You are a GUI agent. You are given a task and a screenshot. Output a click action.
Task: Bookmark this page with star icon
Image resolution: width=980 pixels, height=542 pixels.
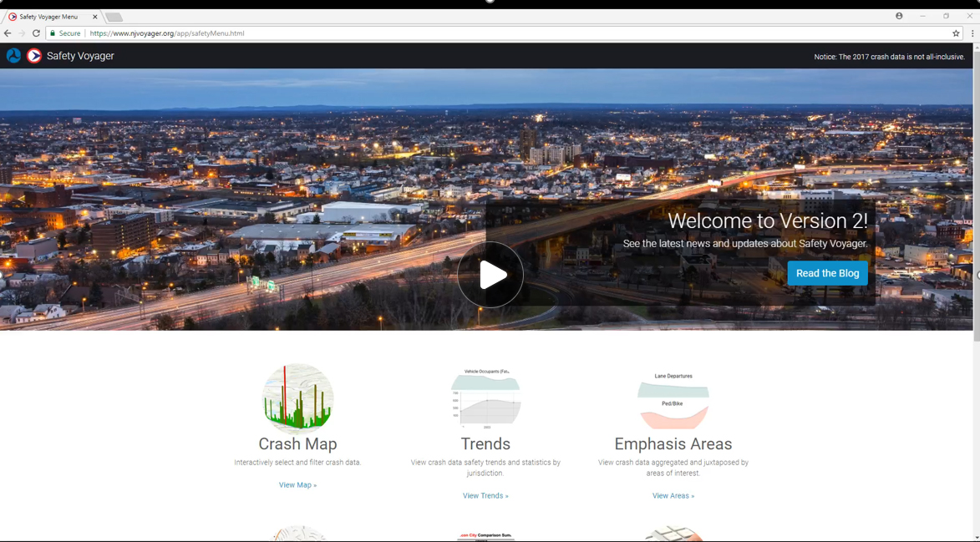click(956, 33)
